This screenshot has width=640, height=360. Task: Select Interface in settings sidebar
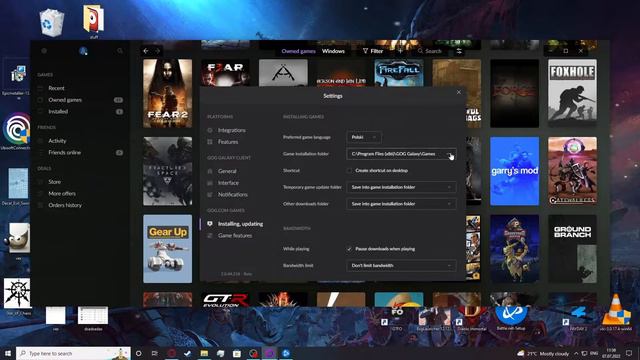228,183
